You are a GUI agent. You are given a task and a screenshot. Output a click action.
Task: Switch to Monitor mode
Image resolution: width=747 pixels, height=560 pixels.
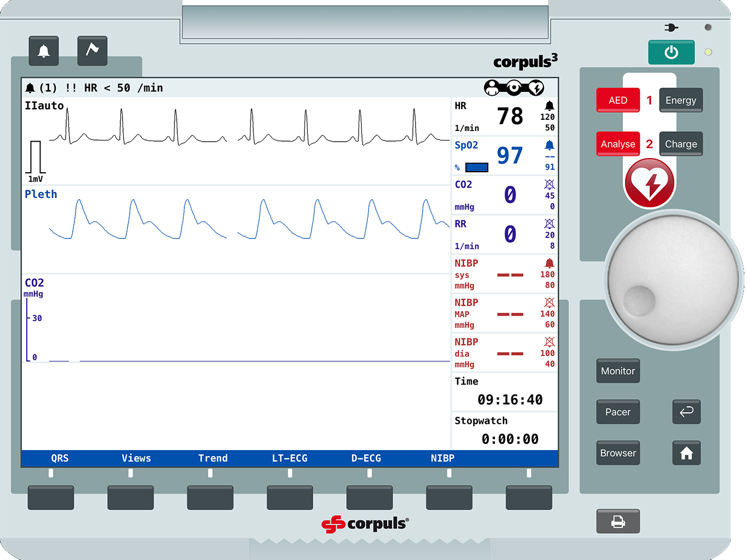point(618,371)
